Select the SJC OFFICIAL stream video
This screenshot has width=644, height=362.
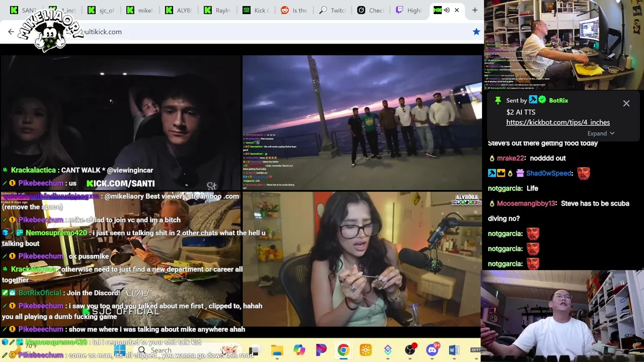pyautogui.click(x=121, y=259)
